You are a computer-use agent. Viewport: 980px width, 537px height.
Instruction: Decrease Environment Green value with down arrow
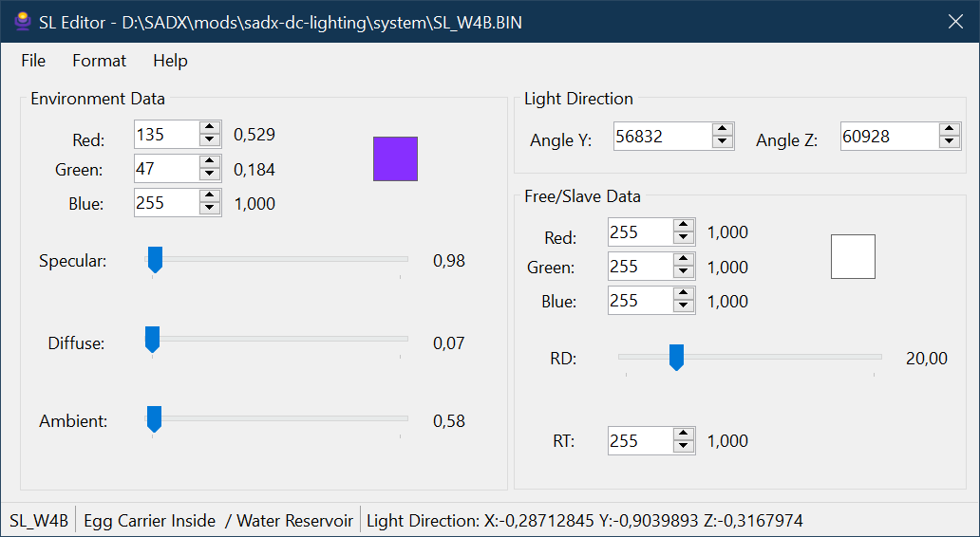pos(210,175)
